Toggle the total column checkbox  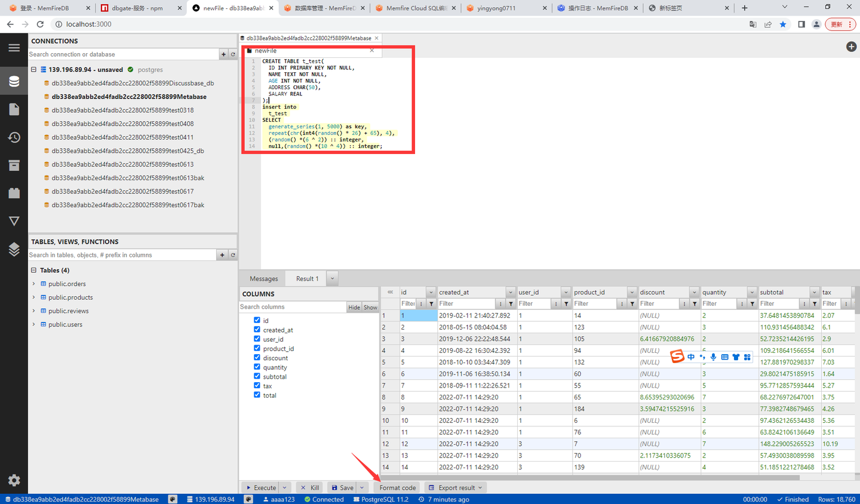point(257,395)
